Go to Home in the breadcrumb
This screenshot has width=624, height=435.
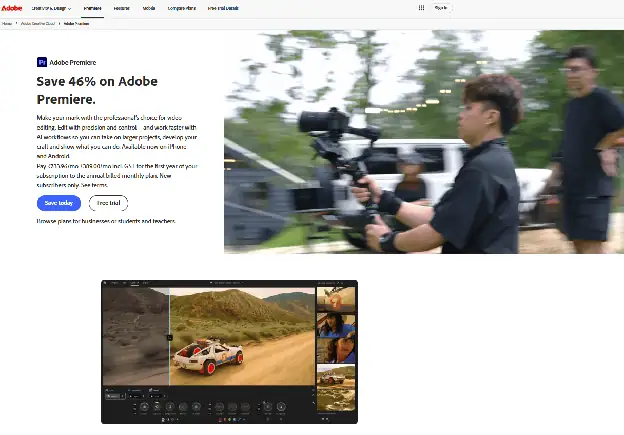click(7, 23)
